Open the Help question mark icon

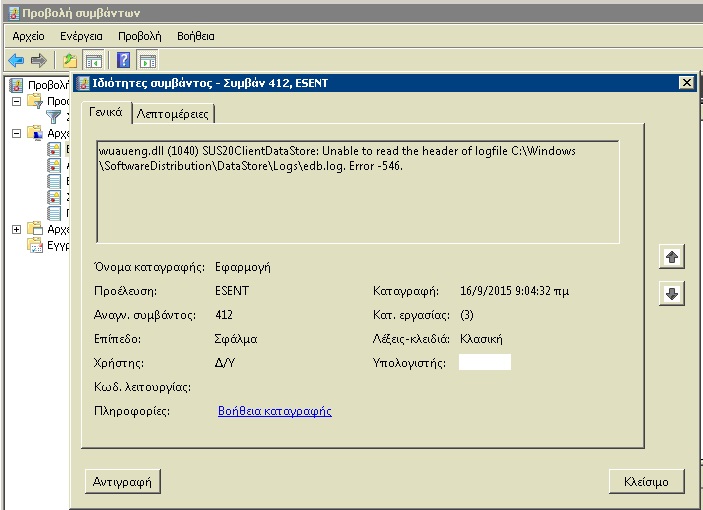(x=123, y=60)
